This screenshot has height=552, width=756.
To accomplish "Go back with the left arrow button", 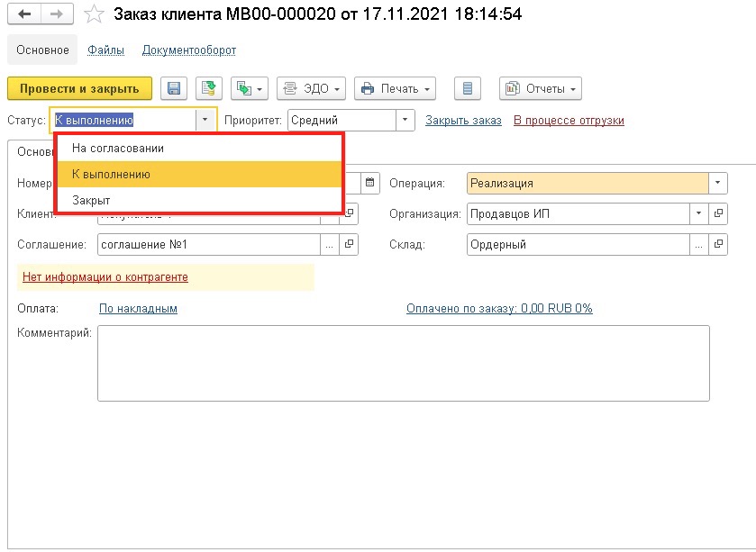I will pos(24,14).
